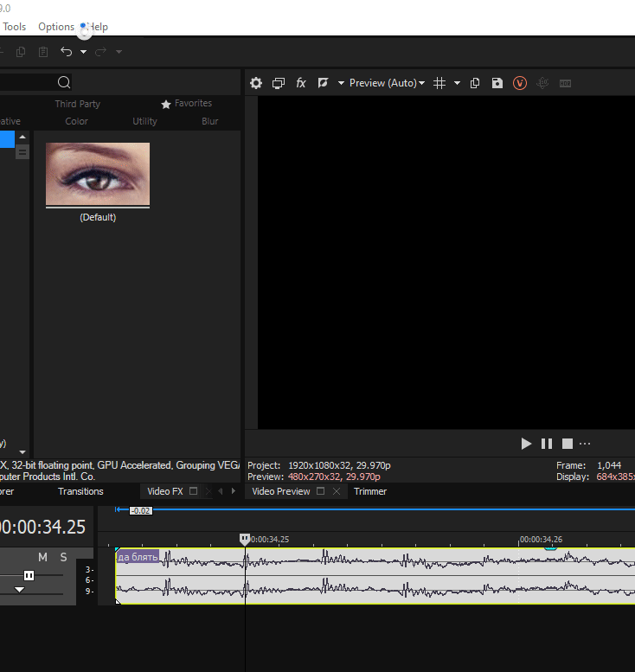The width and height of the screenshot is (635, 672).
Task: Open the Options menu
Action: coord(56,27)
